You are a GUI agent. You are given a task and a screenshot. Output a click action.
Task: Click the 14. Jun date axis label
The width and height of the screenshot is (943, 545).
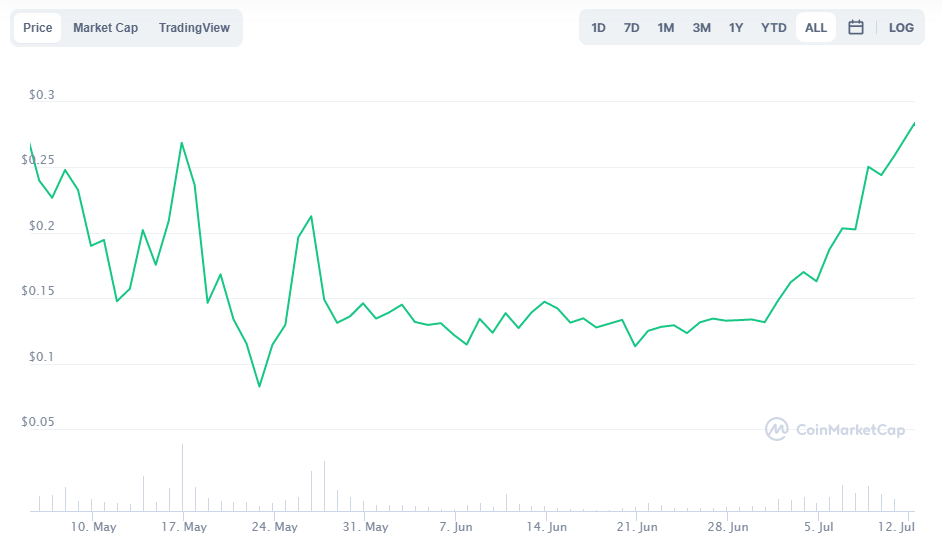[549, 527]
